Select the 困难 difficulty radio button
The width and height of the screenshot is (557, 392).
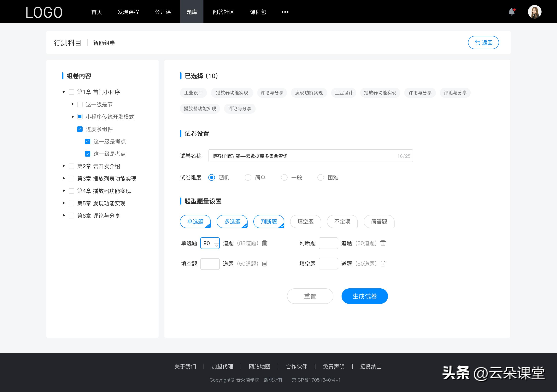[x=320, y=177]
